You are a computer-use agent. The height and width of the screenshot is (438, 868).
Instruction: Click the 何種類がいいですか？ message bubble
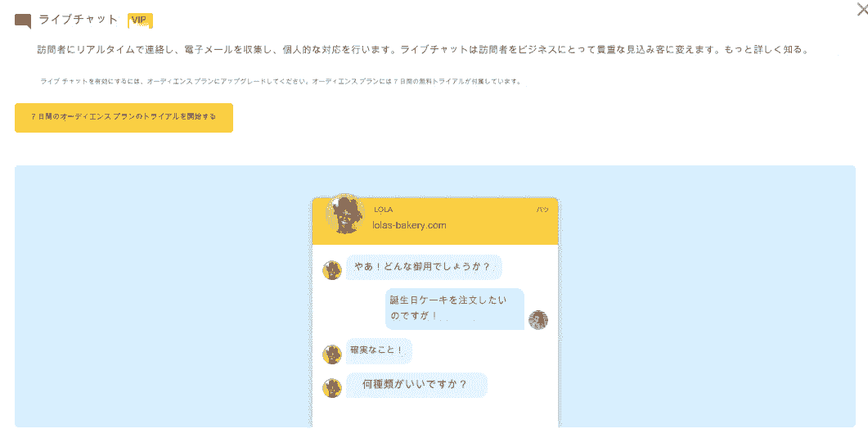(x=416, y=385)
